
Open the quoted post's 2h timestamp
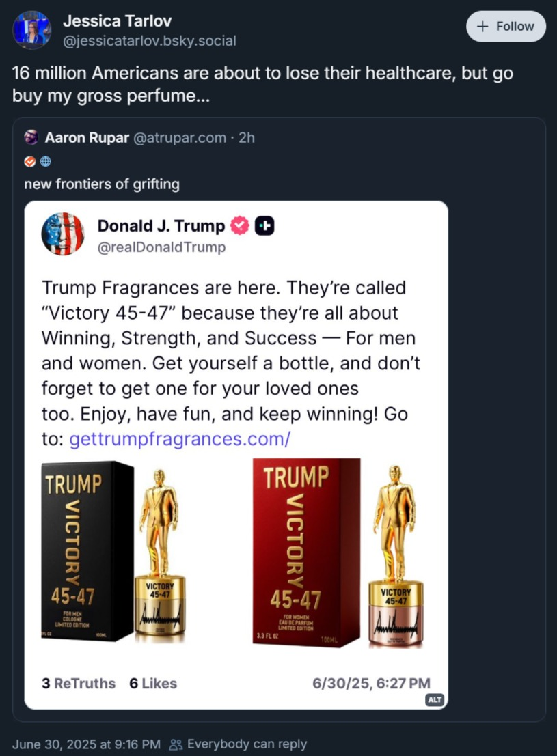tap(246, 138)
